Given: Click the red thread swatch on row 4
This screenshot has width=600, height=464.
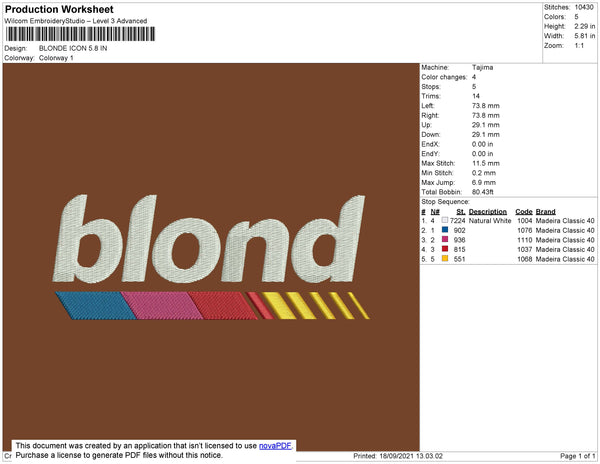Looking at the screenshot, I should (445, 249).
